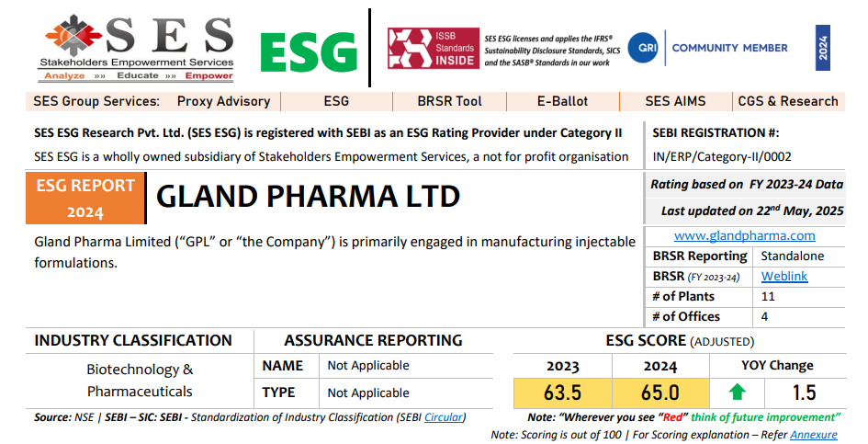Viewport: 868px width, 444px height.
Task: Click the ISSB Standards Inside badge
Action: pyautogui.click(x=434, y=48)
